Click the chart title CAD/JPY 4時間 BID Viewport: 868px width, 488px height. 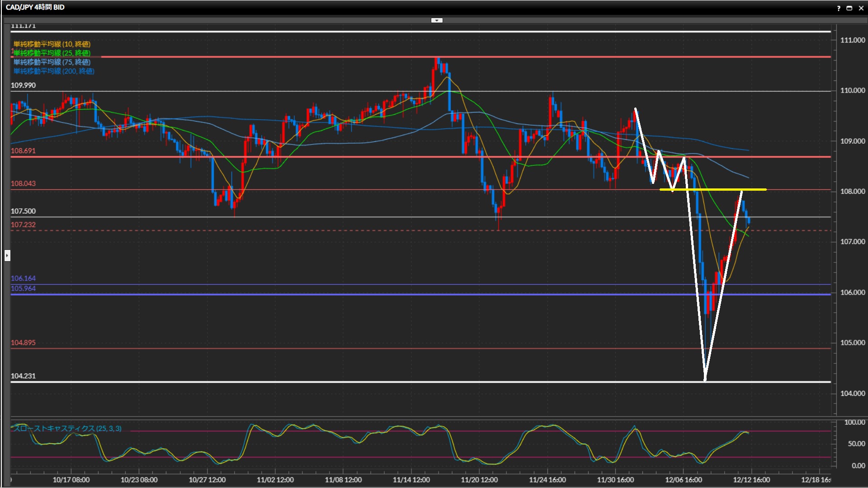pos(35,7)
